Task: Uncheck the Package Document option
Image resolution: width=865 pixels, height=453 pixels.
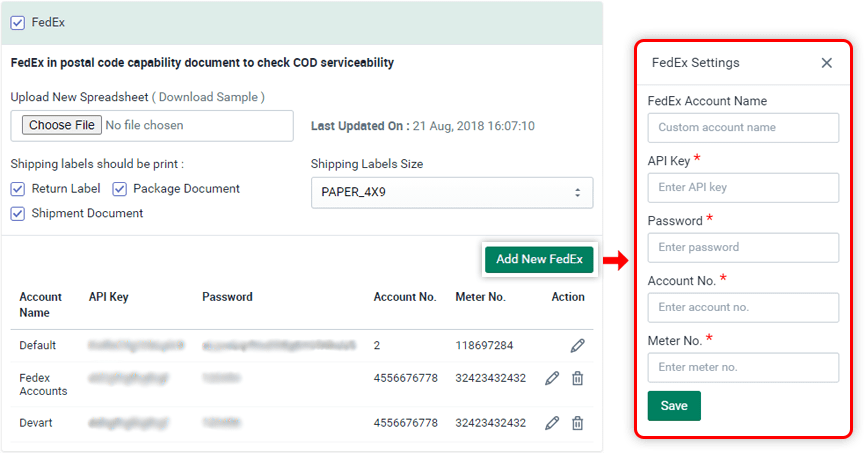Action: click(x=119, y=189)
